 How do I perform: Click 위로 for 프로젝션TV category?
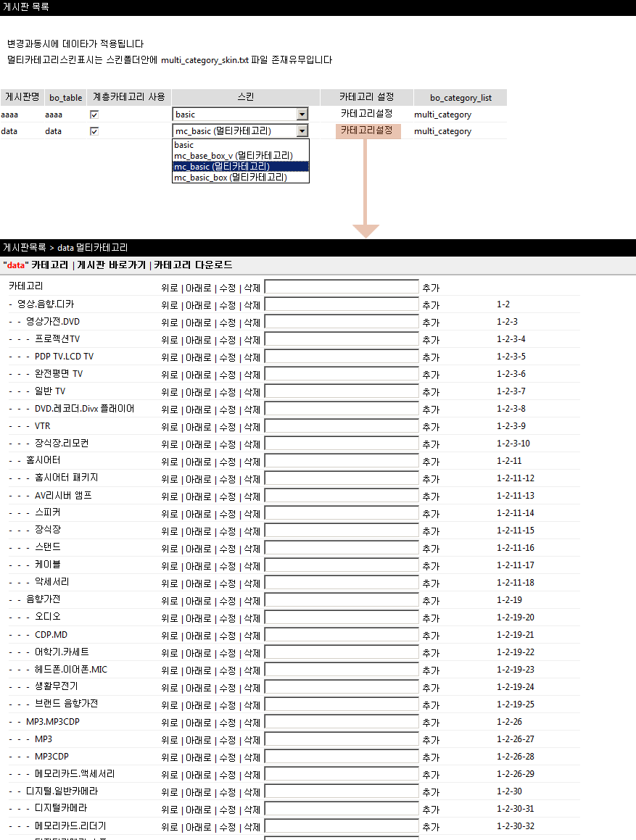169,340
